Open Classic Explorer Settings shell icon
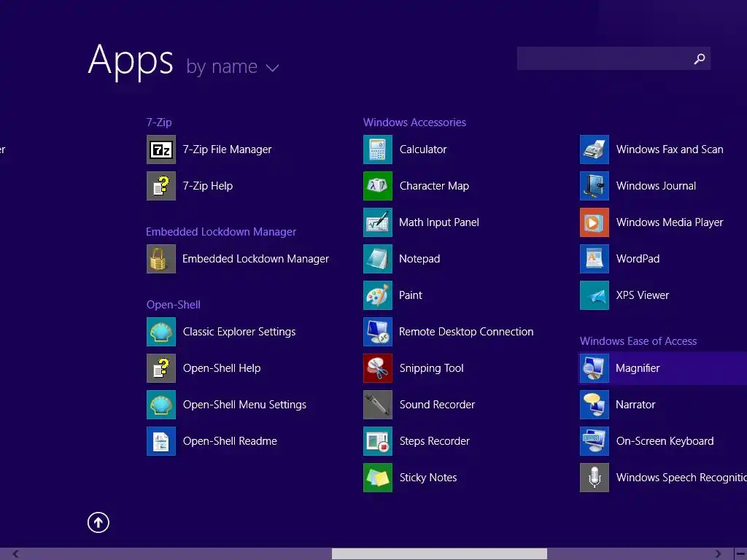The image size is (747, 560). tap(161, 332)
